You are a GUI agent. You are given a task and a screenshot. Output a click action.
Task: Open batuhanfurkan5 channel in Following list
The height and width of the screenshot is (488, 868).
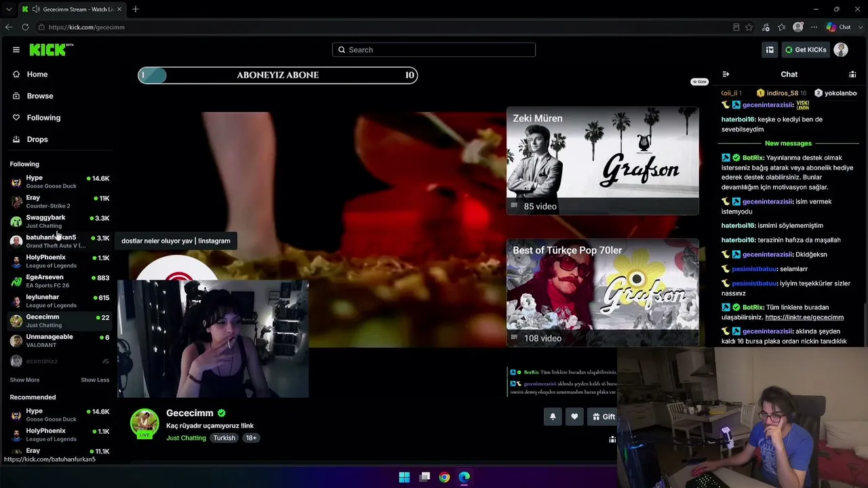60,241
